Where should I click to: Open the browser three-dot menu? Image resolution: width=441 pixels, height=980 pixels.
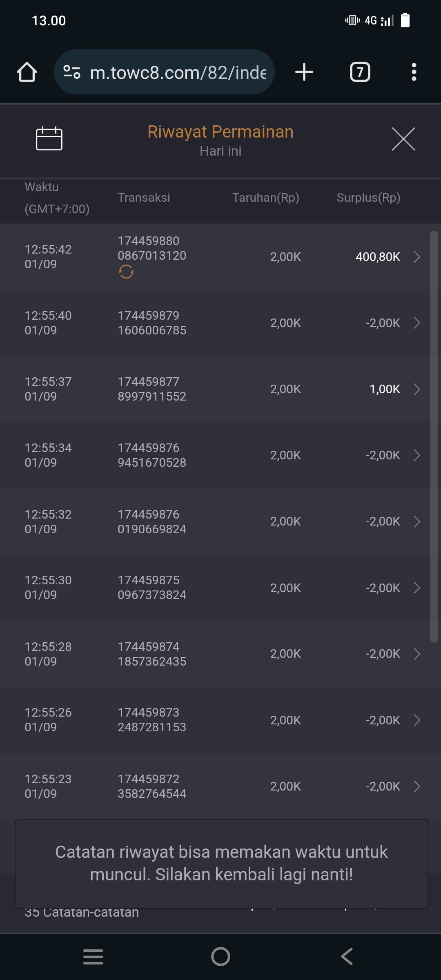[414, 72]
